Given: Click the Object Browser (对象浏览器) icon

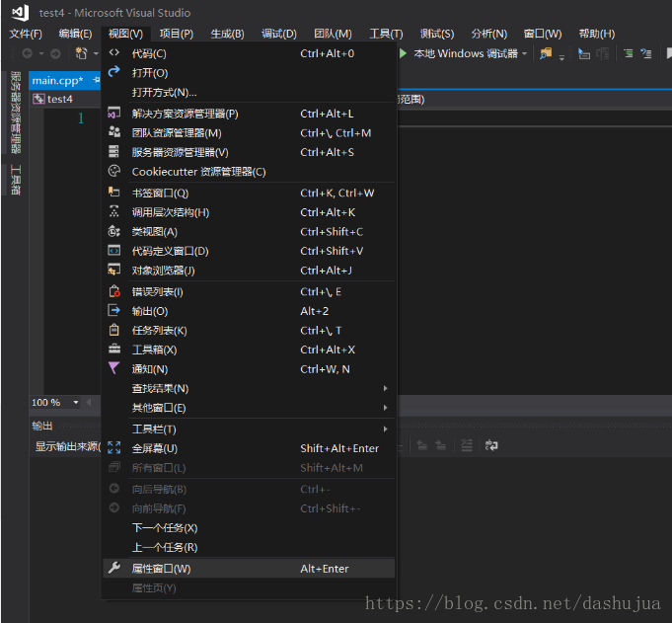Looking at the screenshot, I should [x=114, y=270].
